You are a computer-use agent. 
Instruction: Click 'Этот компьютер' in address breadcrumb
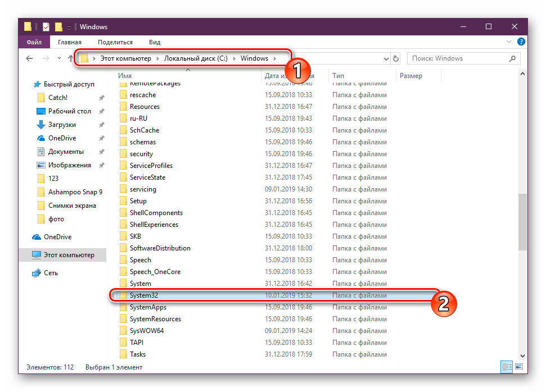point(126,58)
